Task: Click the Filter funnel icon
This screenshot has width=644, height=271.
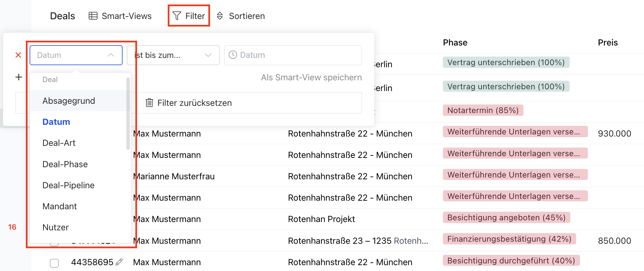Action: pos(177,16)
